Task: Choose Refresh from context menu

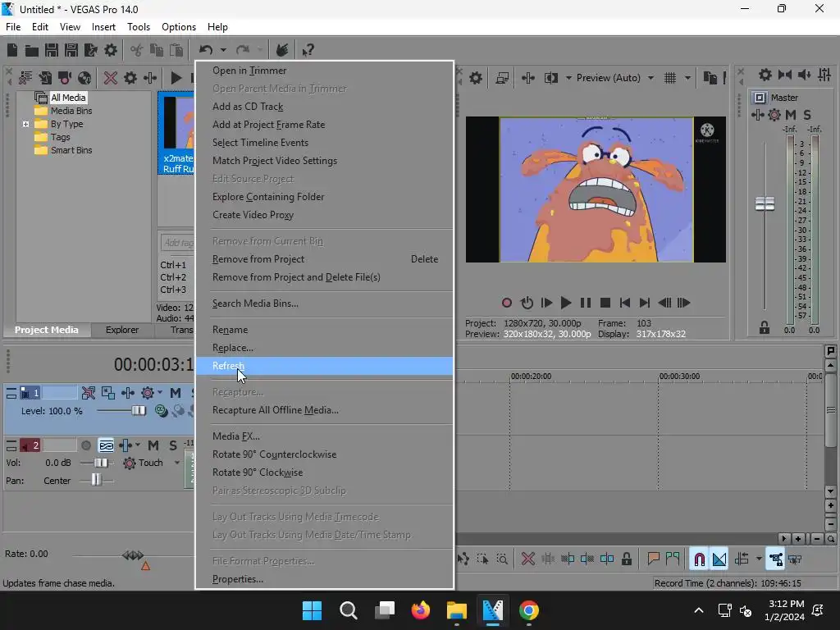Action: coord(325,366)
